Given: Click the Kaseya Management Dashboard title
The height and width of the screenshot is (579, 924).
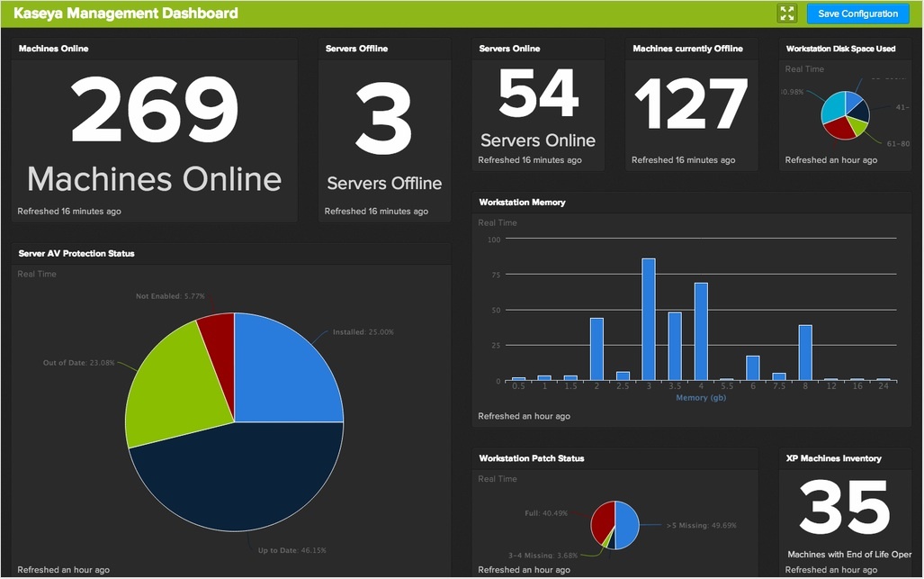Looking at the screenshot, I should pos(126,14).
